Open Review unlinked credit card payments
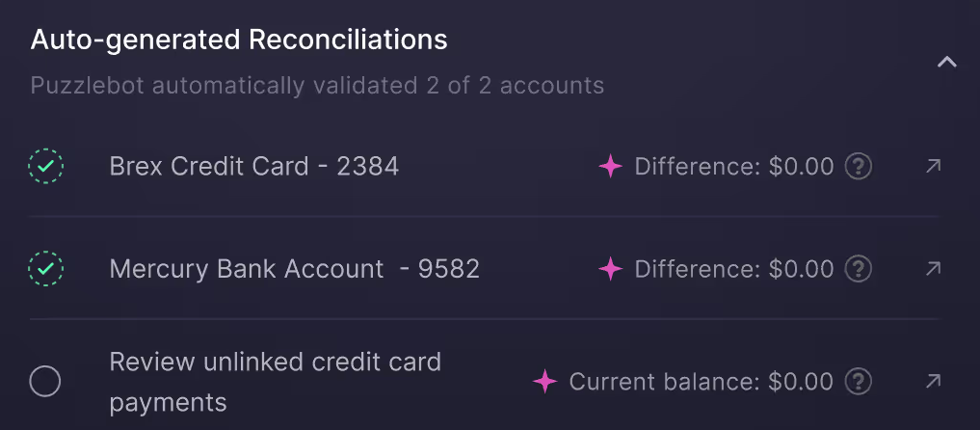The height and width of the screenshot is (430, 980). (276, 382)
